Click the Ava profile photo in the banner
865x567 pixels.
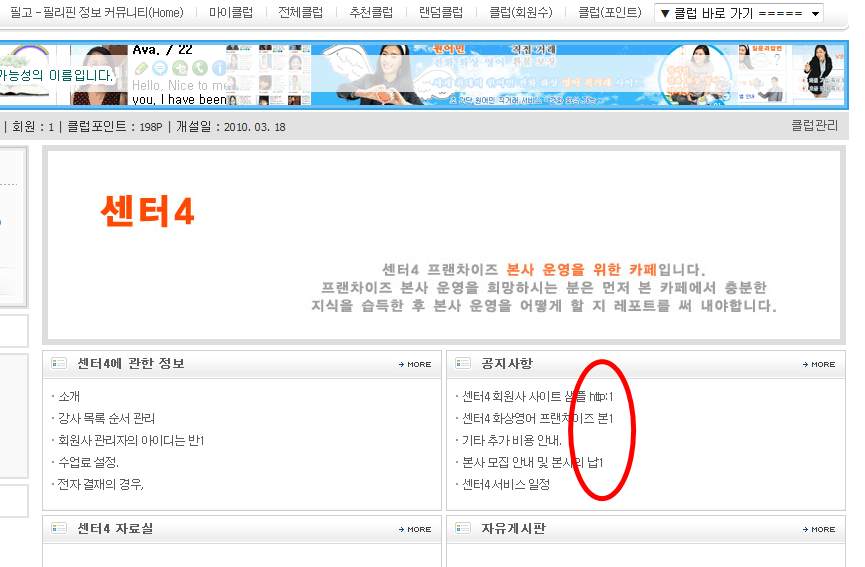99,75
